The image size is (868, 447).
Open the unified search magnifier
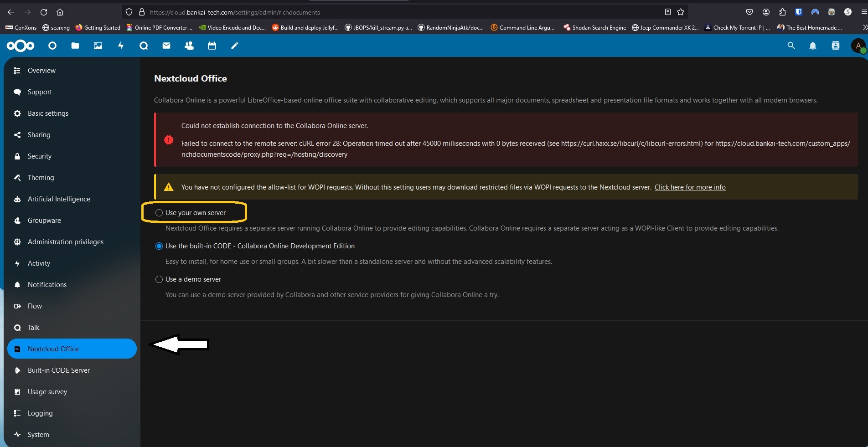tap(791, 46)
